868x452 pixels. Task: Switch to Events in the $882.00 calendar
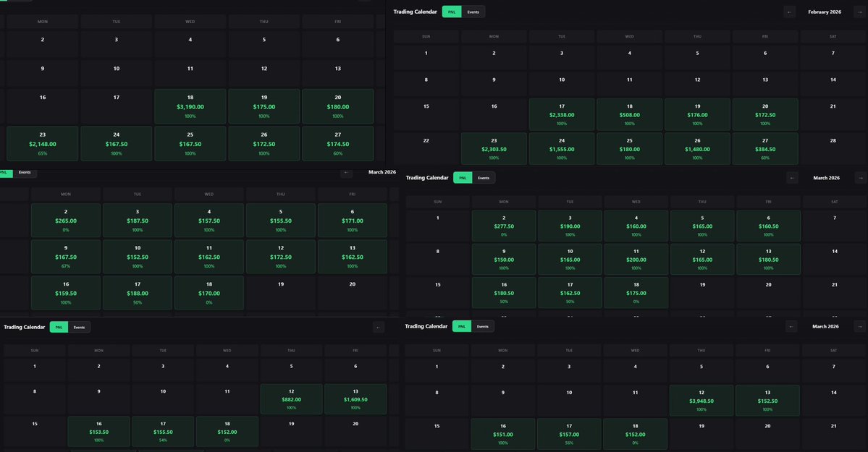[79, 327]
